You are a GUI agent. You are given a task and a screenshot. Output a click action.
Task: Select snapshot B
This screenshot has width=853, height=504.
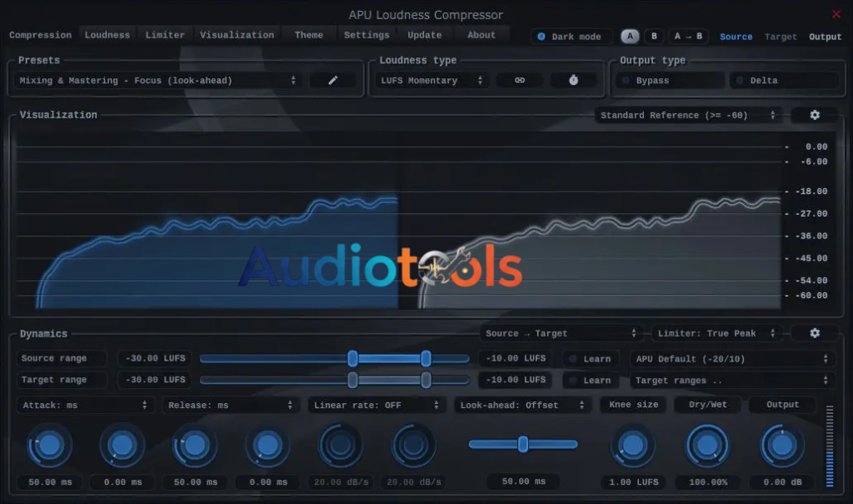tap(653, 36)
